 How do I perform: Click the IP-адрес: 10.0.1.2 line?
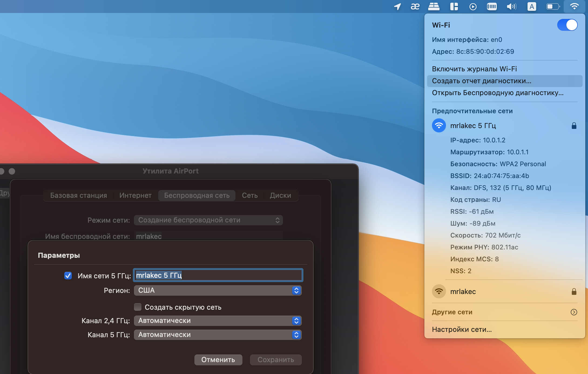[x=478, y=140]
